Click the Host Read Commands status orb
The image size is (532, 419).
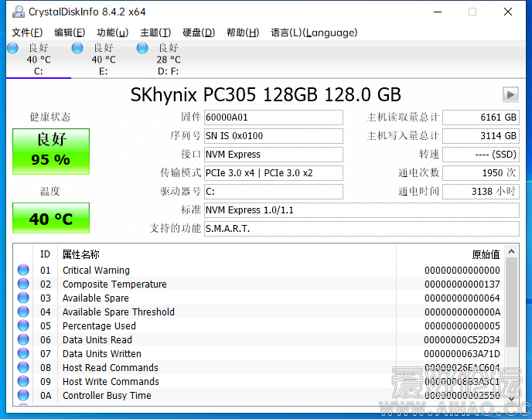(23, 367)
